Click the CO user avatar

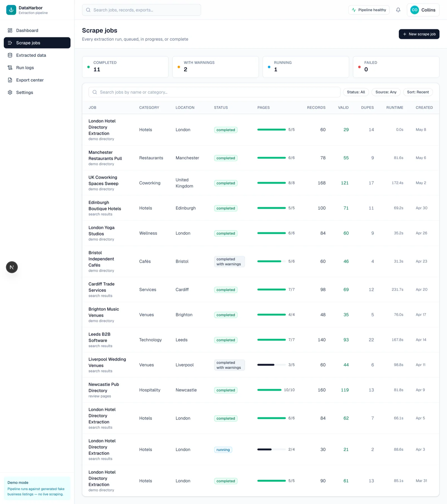[415, 10]
